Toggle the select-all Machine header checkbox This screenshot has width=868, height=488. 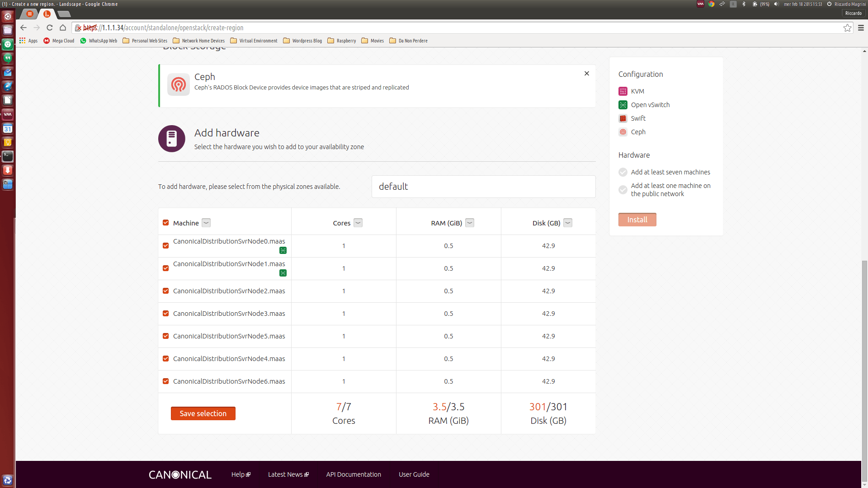coord(166,223)
